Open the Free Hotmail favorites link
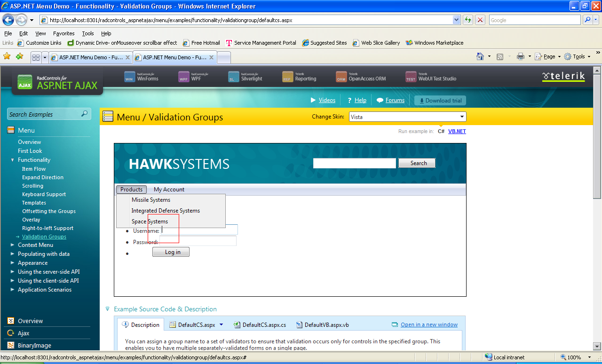602x364 pixels. 201,43
